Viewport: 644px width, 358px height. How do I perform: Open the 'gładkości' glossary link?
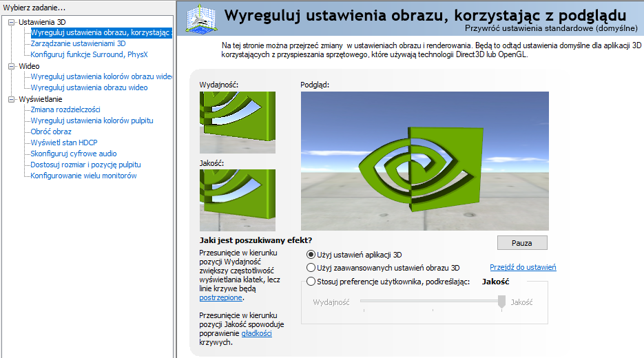[x=256, y=333]
